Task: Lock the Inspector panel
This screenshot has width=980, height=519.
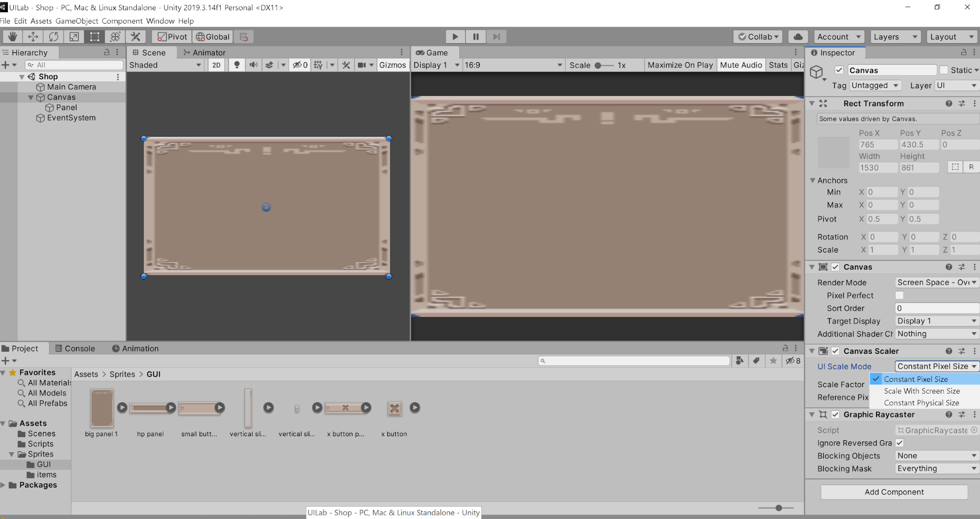Action: click(x=963, y=52)
